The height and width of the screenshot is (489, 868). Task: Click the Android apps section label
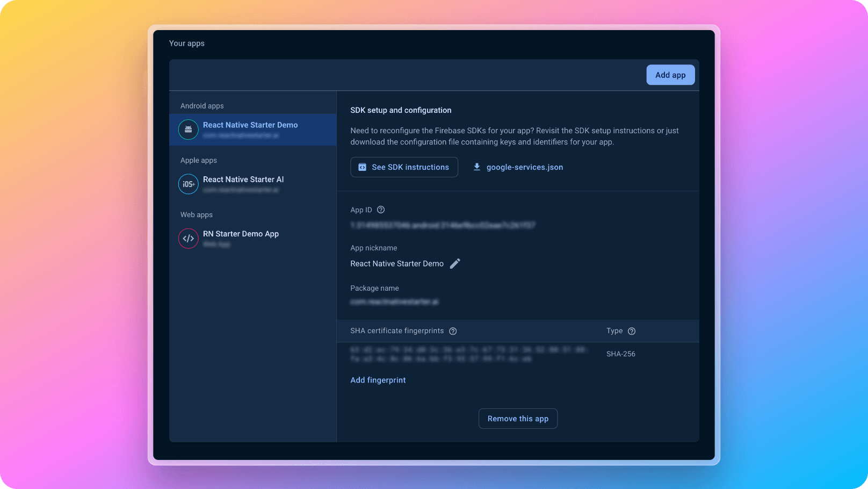[x=202, y=106]
